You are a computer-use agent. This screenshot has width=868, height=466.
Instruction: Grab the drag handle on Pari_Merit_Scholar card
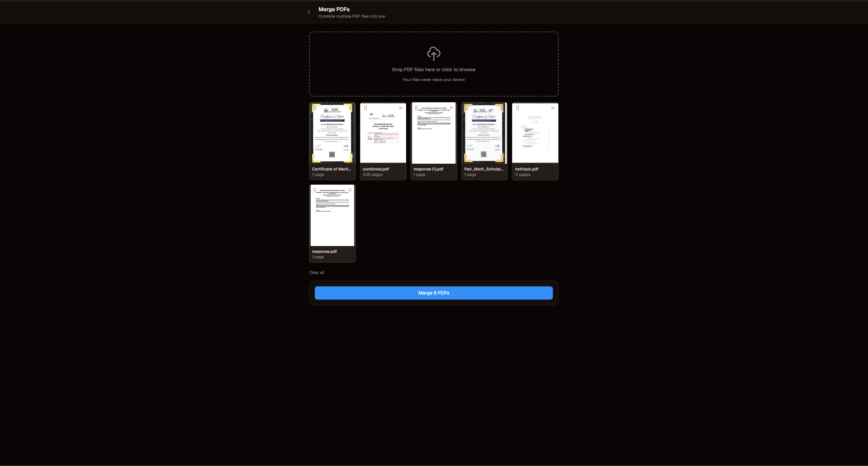467,108
